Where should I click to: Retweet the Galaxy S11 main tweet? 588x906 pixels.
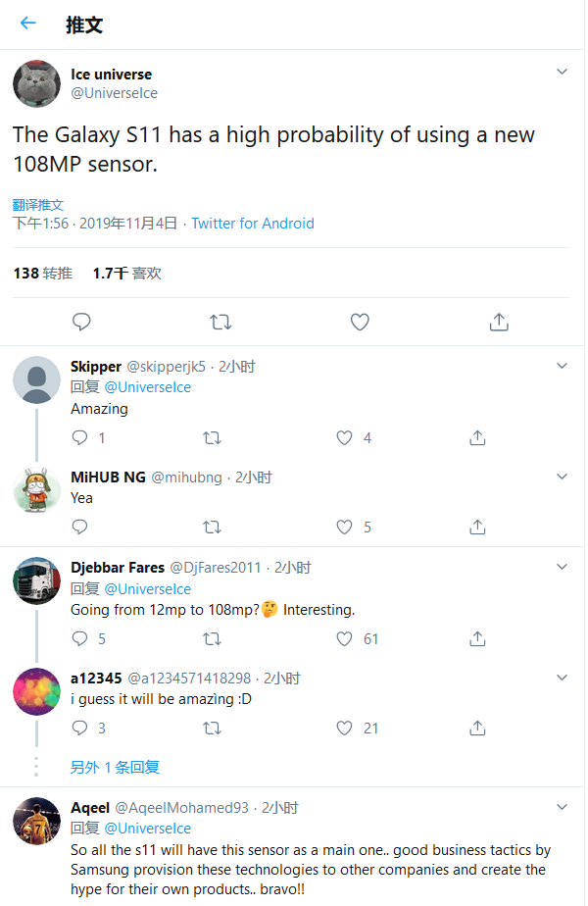coord(221,322)
